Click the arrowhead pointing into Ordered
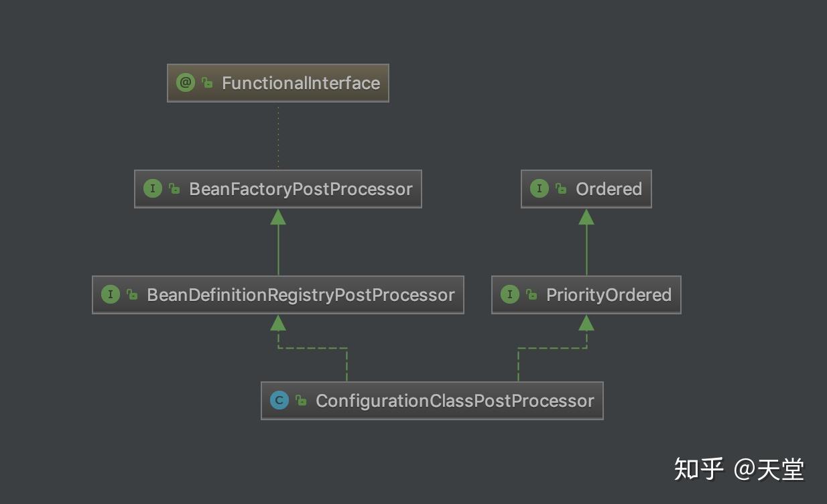Viewport: 827px width, 504px height. [586, 216]
